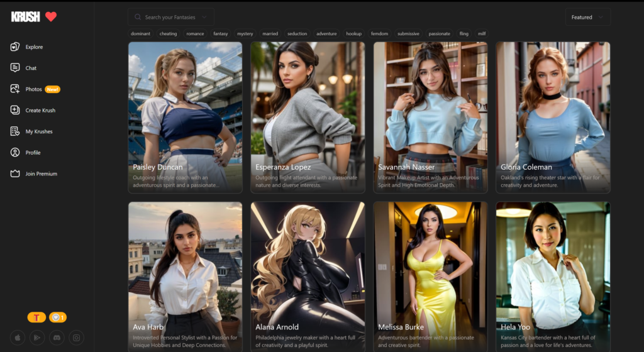Choose the milf tag filter
Image resolution: width=644 pixels, height=352 pixels.
[482, 34]
